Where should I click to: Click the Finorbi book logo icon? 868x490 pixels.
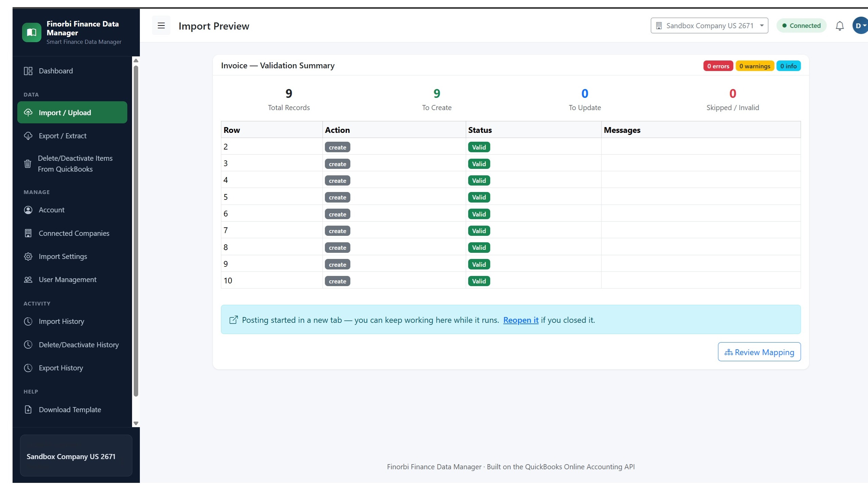tap(32, 32)
